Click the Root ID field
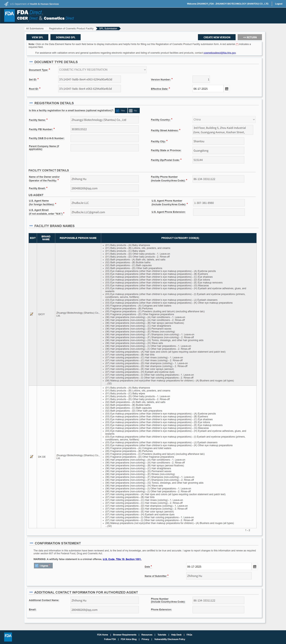Image resolution: width=286 pixels, height=644 pixels. pos(90,89)
